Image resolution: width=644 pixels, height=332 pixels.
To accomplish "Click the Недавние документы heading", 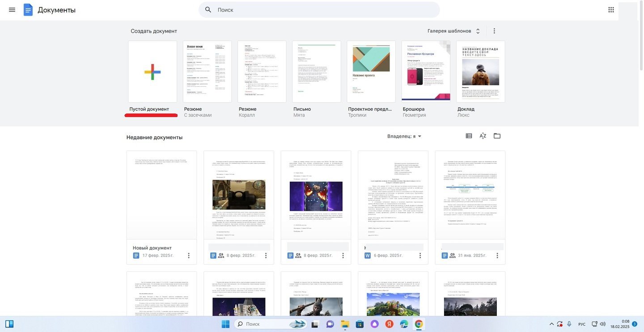I will click(154, 137).
